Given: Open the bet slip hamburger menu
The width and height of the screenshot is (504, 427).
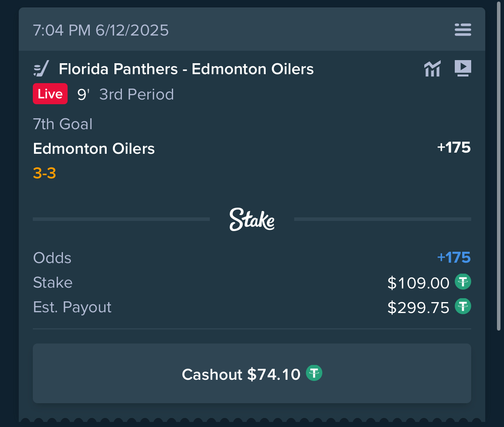Looking at the screenshot, I should tap(463, 30).
